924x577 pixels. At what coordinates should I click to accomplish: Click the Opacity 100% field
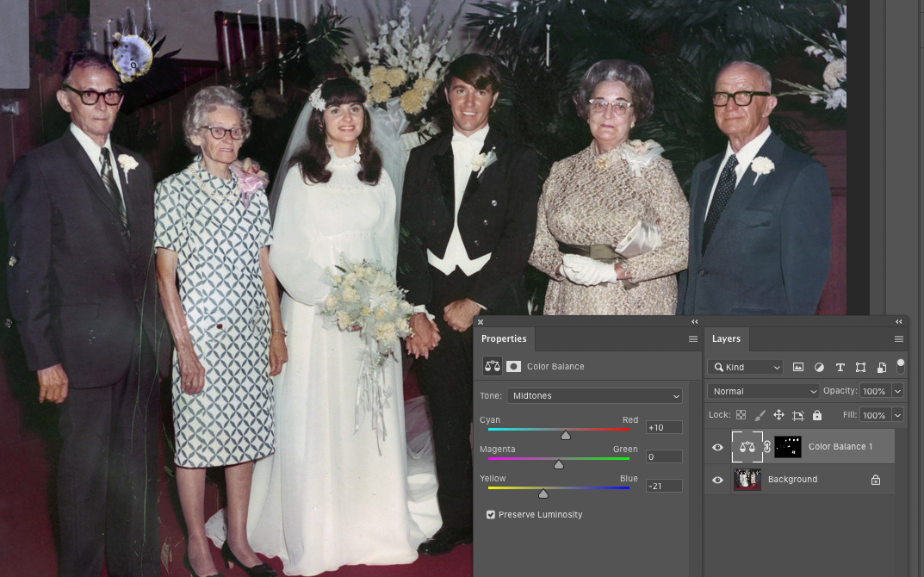[x=876, y=391]
